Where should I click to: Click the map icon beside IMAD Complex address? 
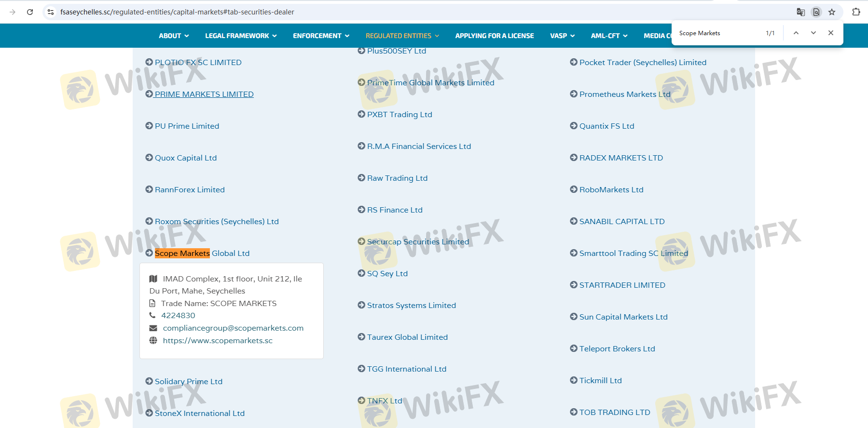click(153, 279)
